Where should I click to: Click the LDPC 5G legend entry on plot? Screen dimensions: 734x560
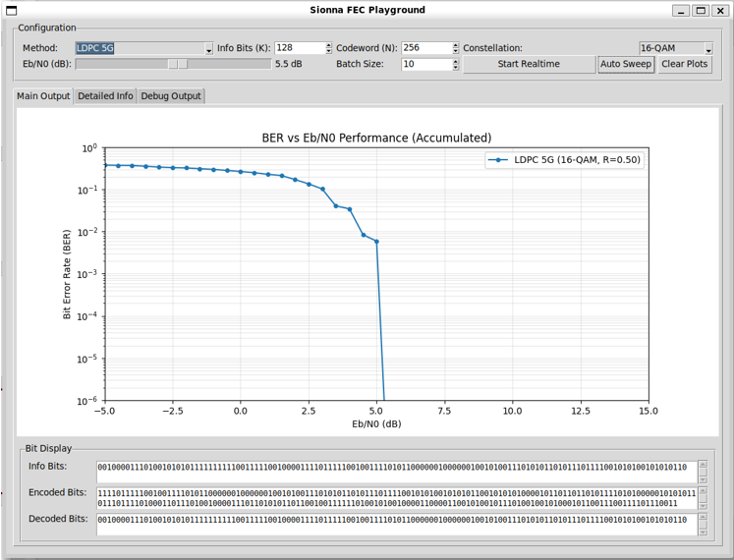pyautogui.click(x=567, y=159)
